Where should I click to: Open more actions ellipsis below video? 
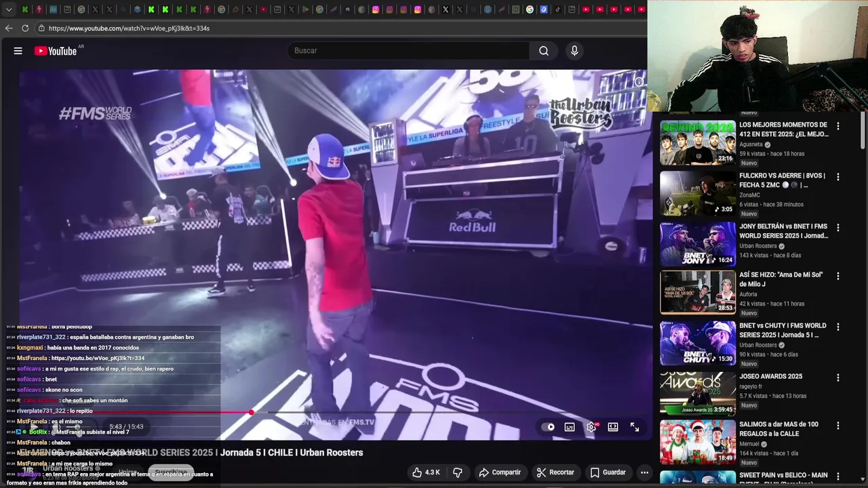644,472
